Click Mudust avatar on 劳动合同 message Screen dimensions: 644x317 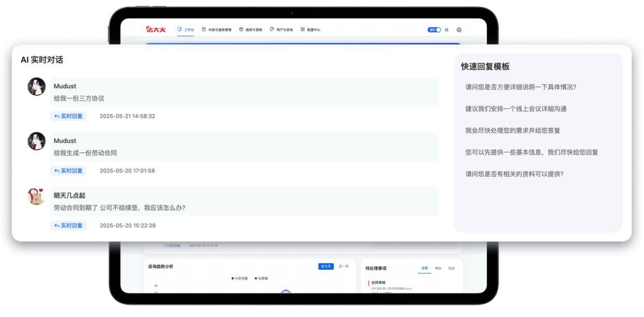coord(36,141)
